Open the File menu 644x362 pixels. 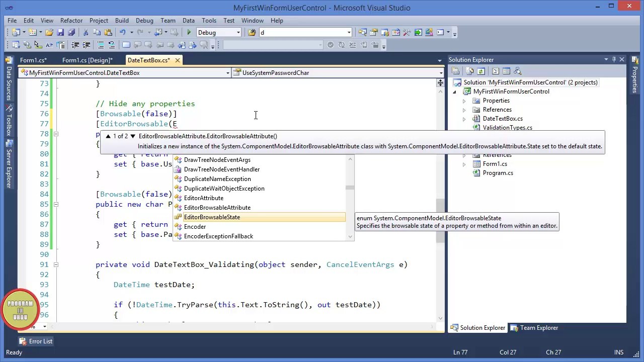[x=12, y=21]
